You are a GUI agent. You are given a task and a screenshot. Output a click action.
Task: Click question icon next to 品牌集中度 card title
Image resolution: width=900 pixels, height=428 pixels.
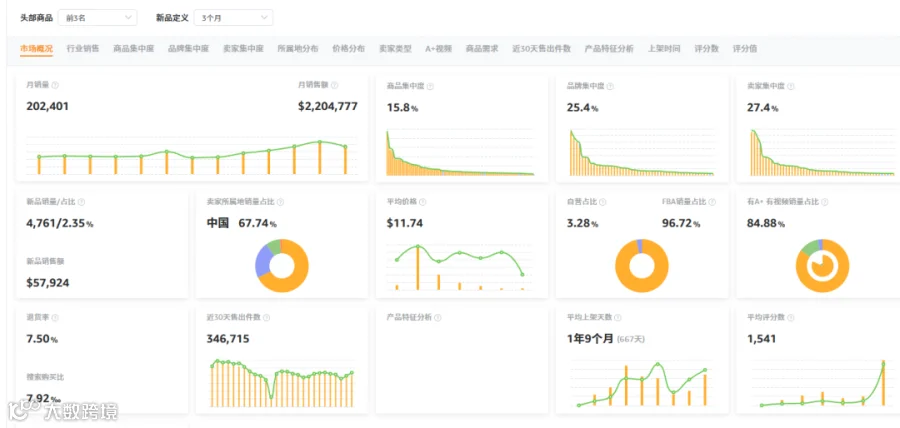[x=610, y=86]
